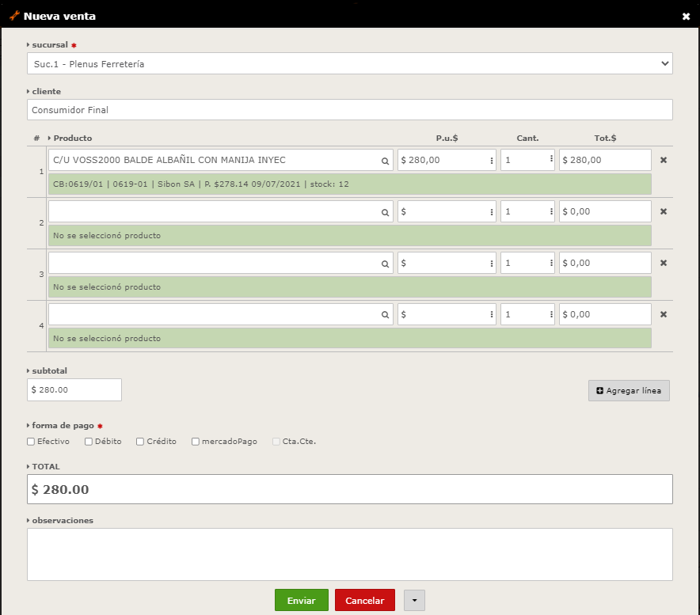Tick the mercadoPago checkbox

tap(195, 442)
